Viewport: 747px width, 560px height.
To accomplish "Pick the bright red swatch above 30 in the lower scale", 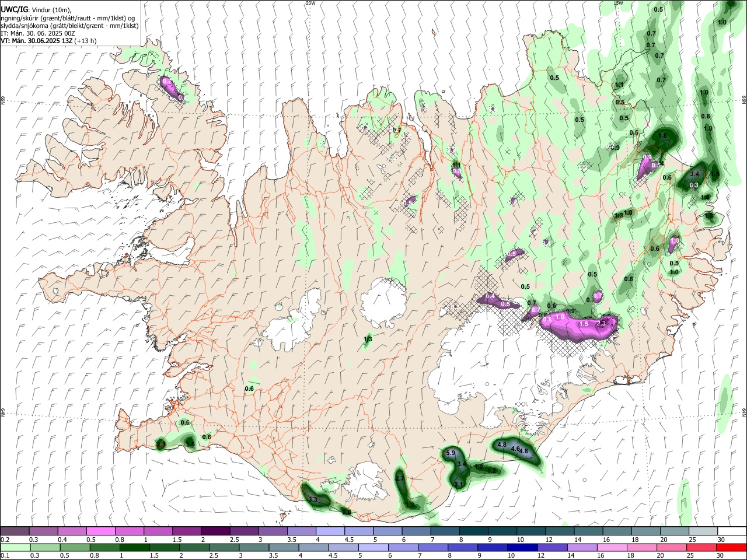I will coord(731,547).
